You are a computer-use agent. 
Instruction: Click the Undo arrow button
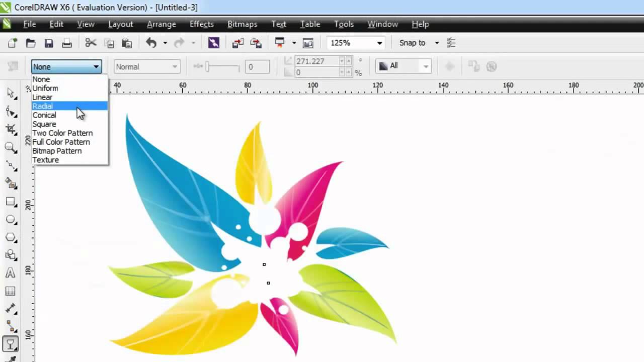click(151, 43)
